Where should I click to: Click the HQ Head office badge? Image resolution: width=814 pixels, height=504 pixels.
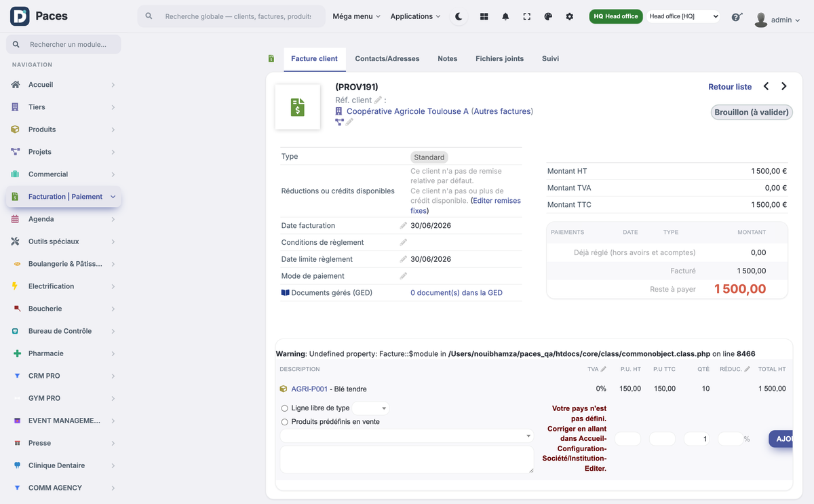616,16
